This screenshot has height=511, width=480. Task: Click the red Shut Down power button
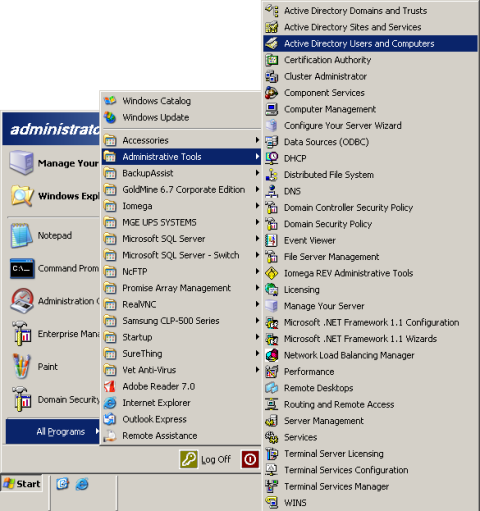250,459
